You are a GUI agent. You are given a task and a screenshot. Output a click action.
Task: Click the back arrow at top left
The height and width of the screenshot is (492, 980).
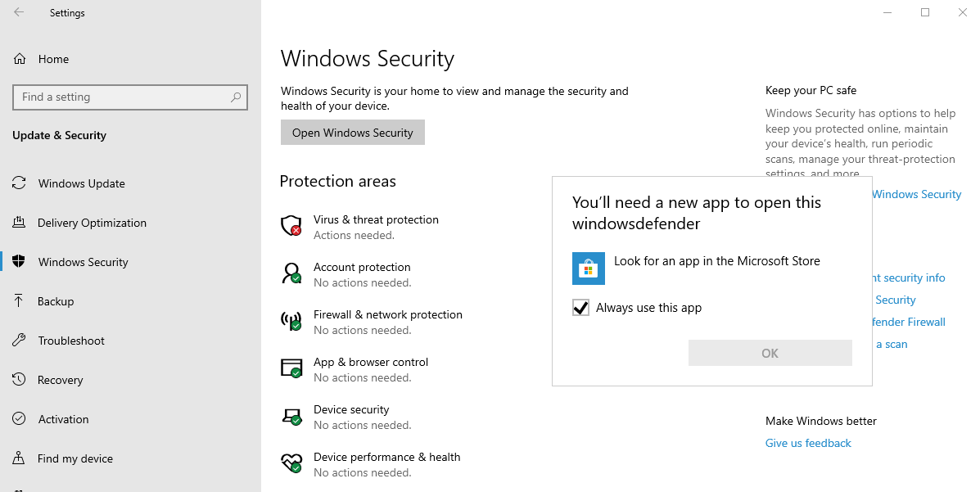click(17, 12)
